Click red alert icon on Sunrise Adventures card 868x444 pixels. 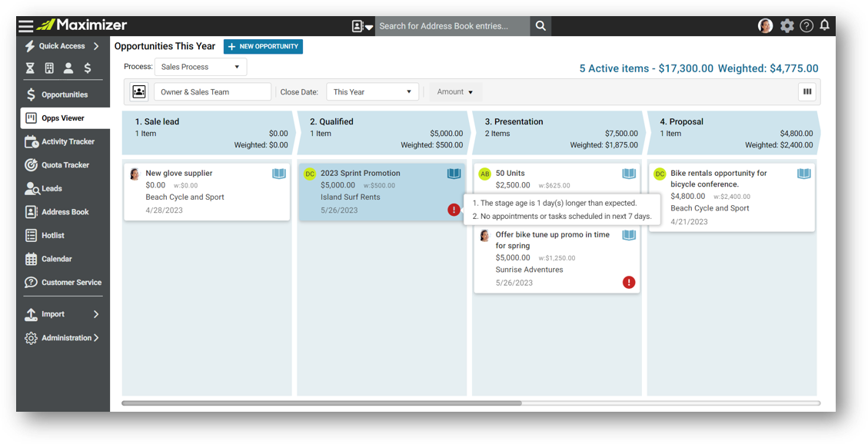coord(629,282)
